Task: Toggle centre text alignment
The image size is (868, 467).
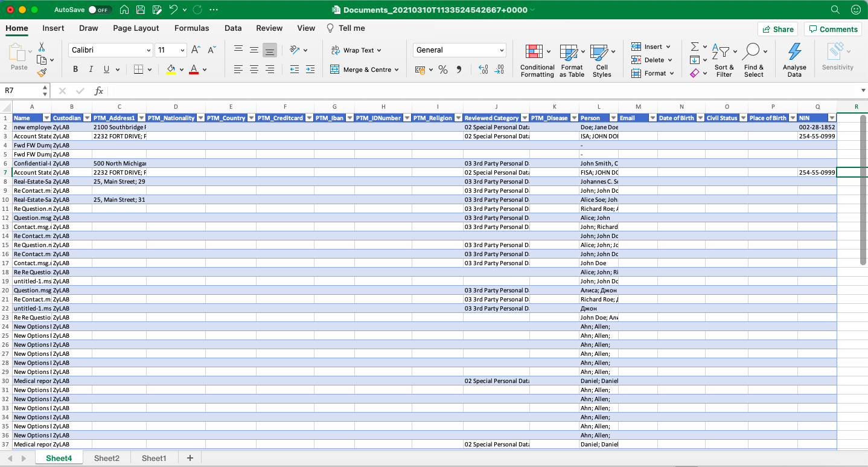Action: (254, 69)
